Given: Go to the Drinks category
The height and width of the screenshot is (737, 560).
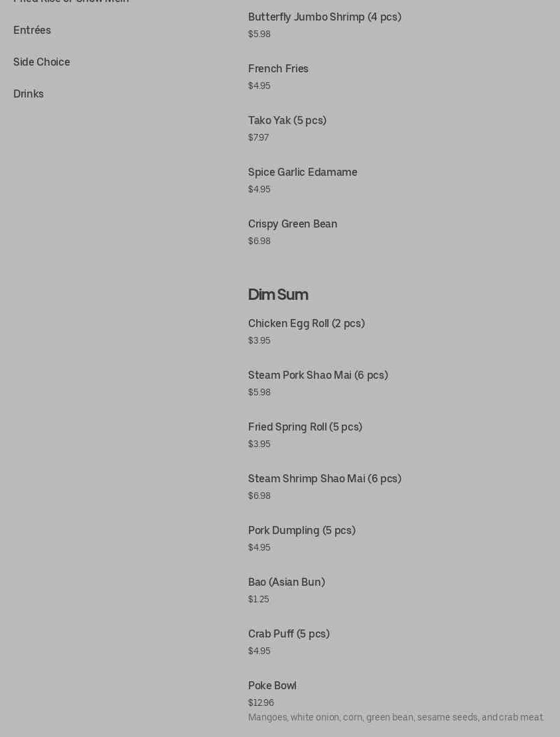Looking at the screenshot, I should pyautogui.click(x=29, y=94).
